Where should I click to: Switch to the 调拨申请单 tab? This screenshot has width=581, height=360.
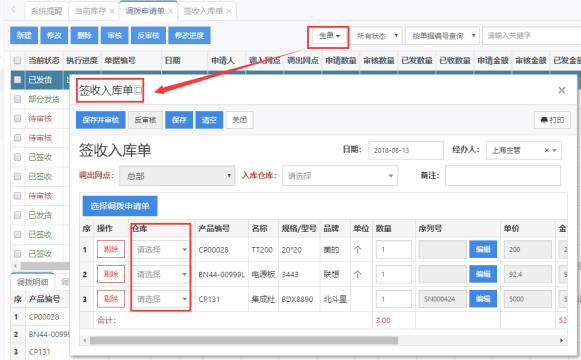(145, 11)
